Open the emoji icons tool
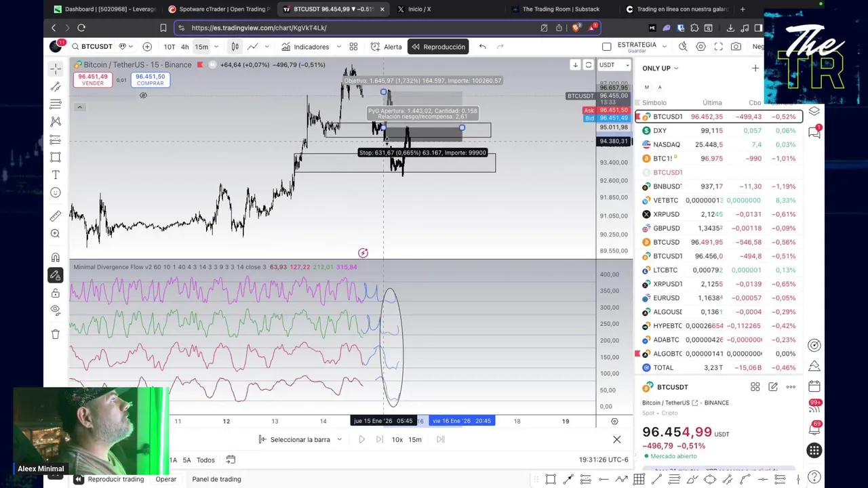Image resolution: width=868 pixels, height=488 pixels. (x=56, y=192)
